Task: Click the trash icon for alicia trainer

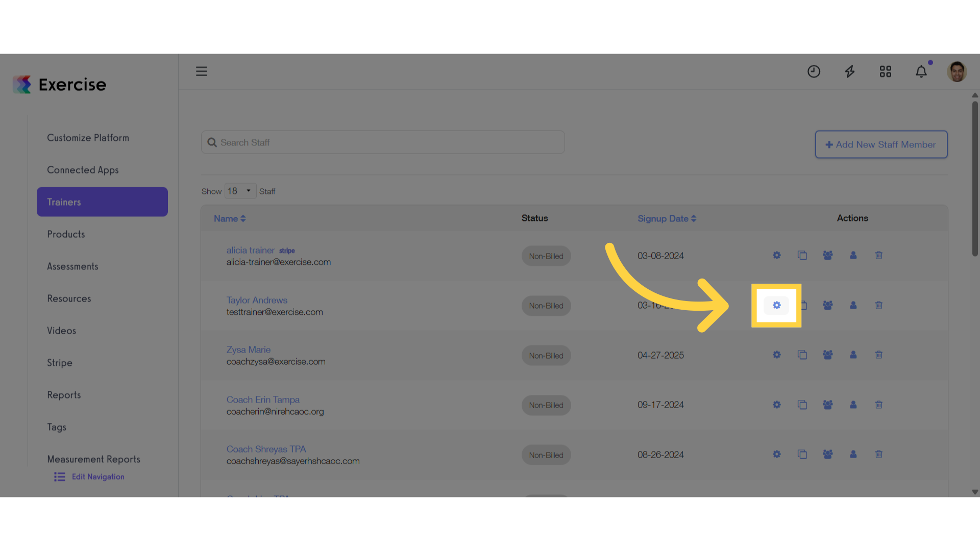Action: pos(878,255)
